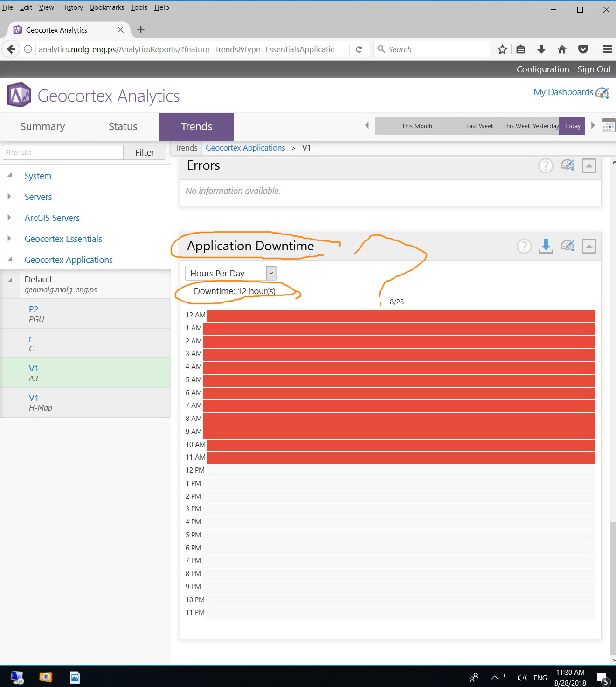616x687 pixels.
Task: Select the This Week time range
Action: click(517, 126)
